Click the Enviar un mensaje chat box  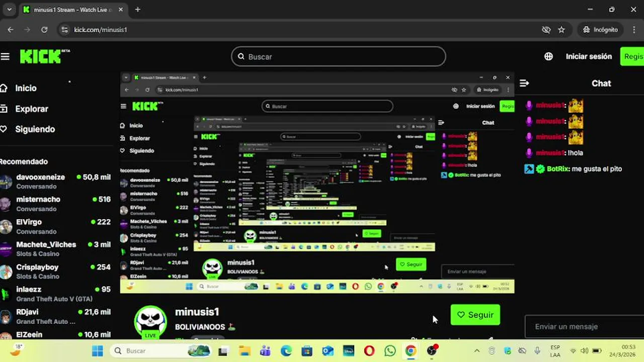tap(584, 326)
